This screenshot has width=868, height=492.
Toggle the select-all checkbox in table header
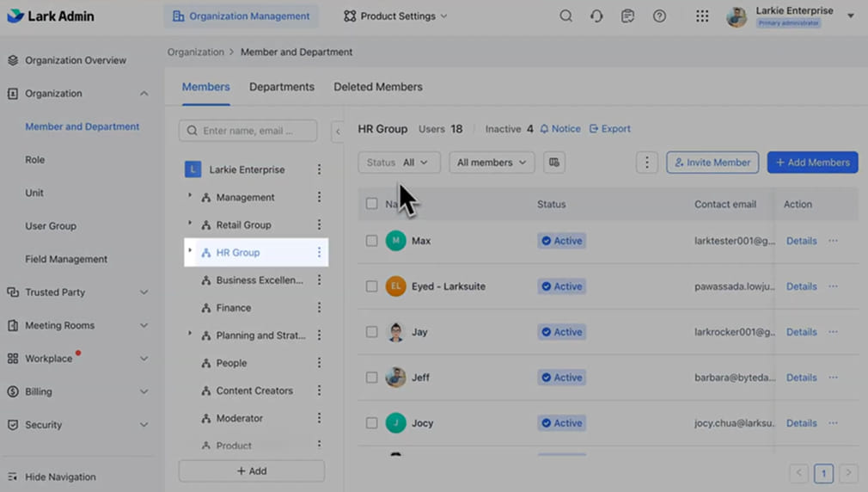[372, 204]
